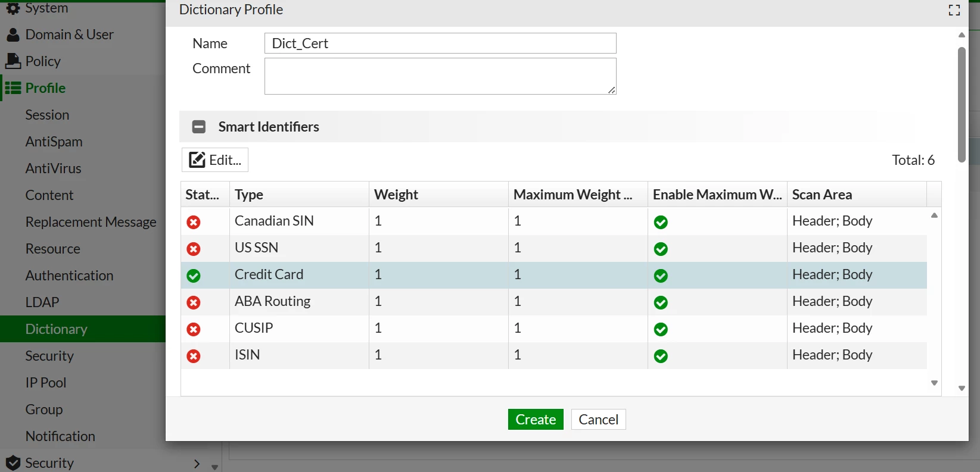Click the Name input field
Viewport: 980px width, 472px height.
tap(440, 43)
